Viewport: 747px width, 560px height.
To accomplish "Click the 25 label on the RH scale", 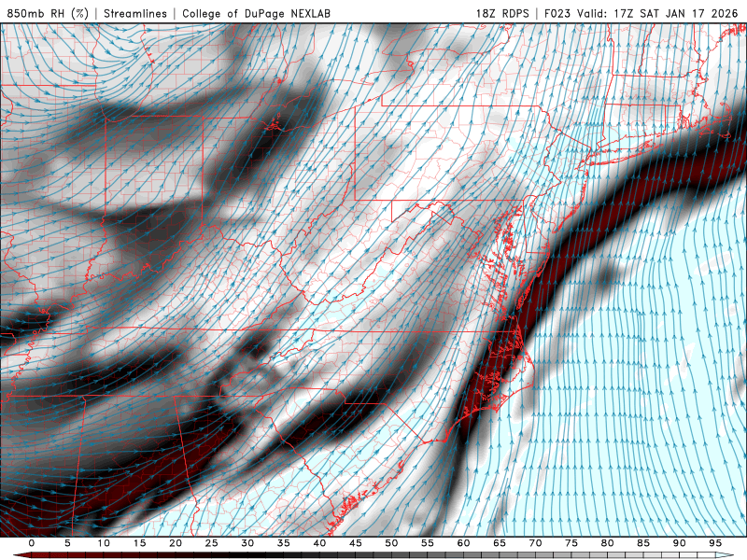I will tap(212, 543).
